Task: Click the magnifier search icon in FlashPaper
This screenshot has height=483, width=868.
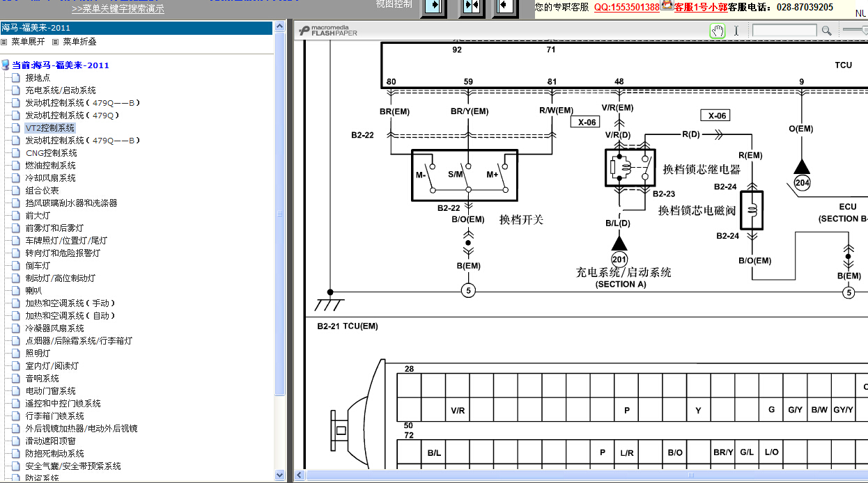Action: (827, 31)
